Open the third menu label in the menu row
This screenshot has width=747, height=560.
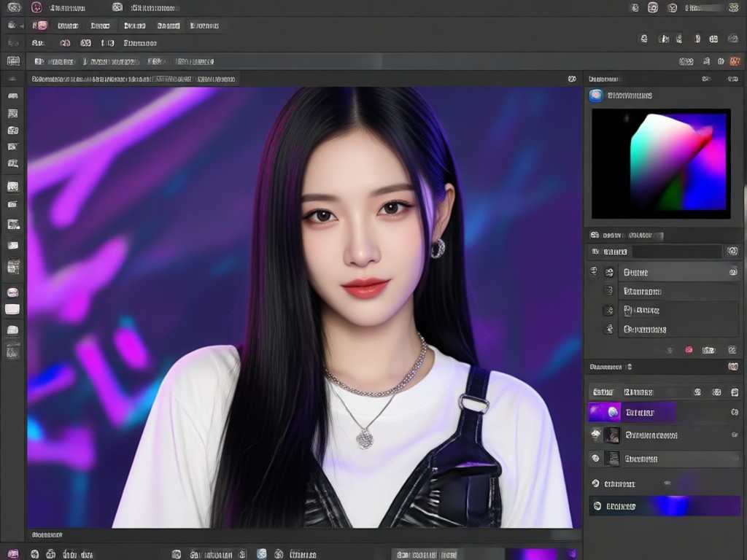134,26
